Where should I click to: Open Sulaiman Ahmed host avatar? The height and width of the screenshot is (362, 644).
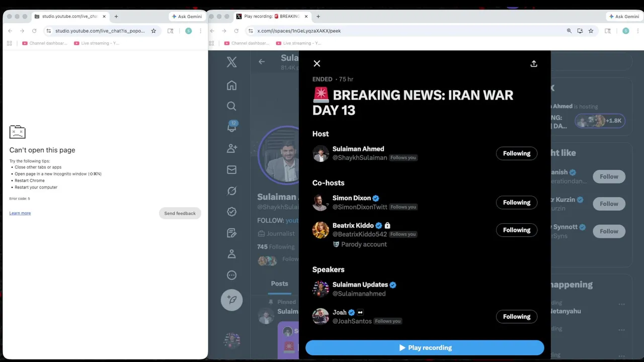point(320,153)
